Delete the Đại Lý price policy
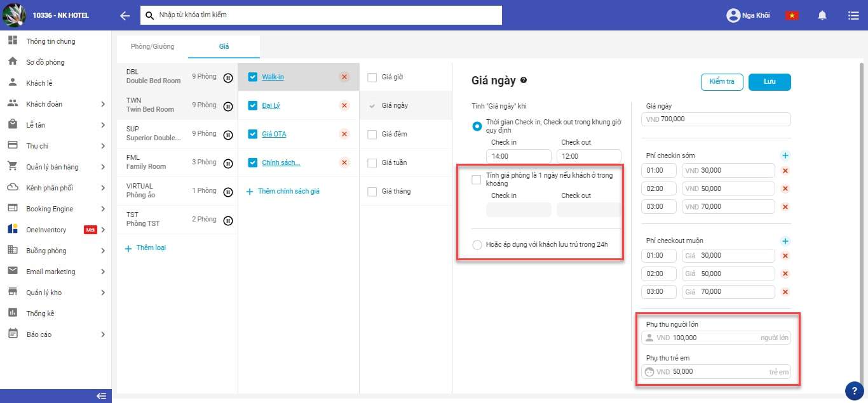Screen dimensions: 868x403 344,105
